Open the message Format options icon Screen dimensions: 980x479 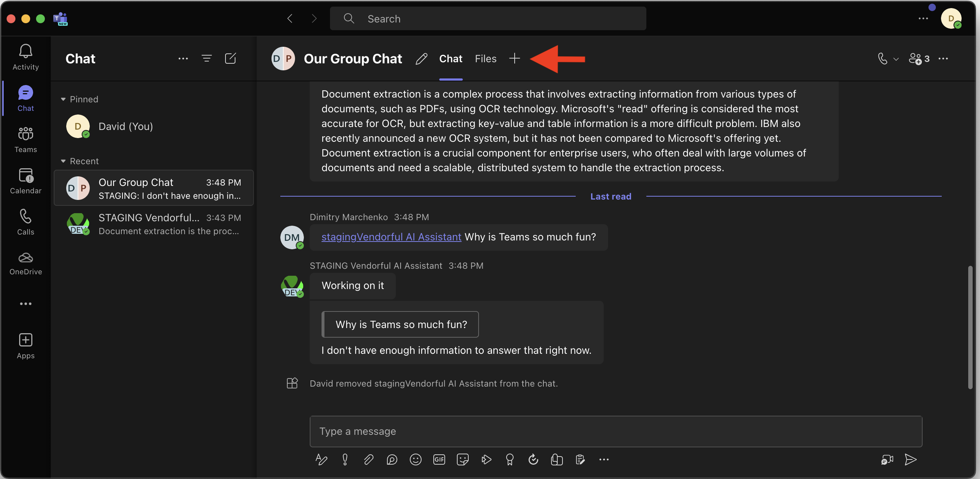pos(321,459)
